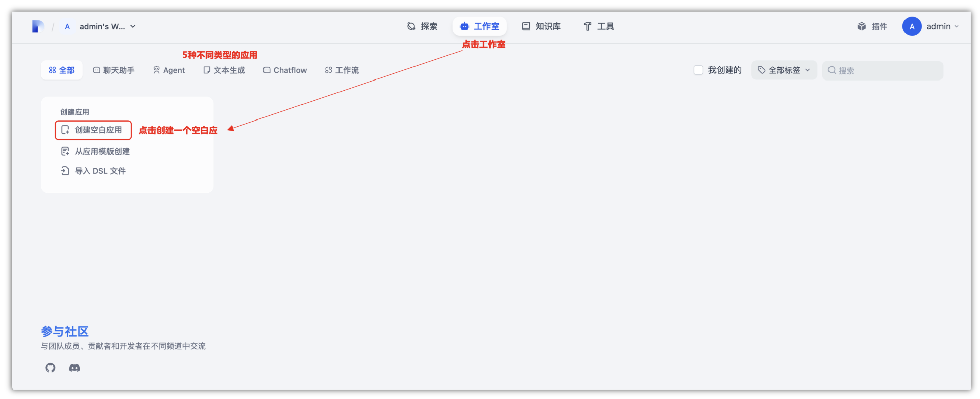Click the import DSL file icon

65,171
